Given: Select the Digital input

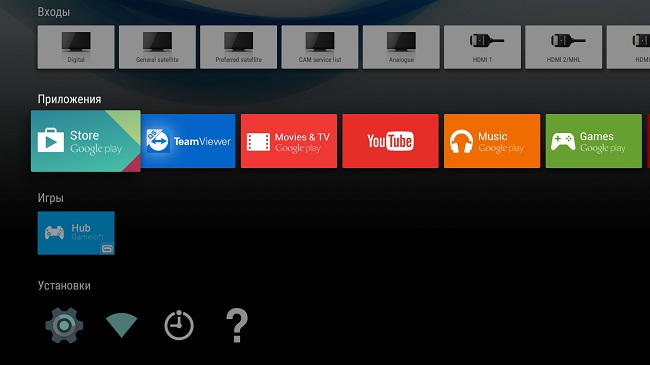Looking at the screenshot, I should [76, 47].
